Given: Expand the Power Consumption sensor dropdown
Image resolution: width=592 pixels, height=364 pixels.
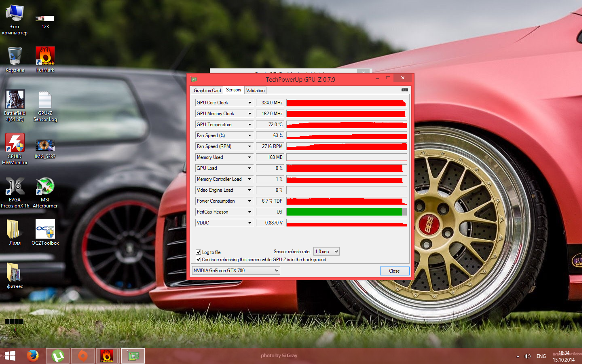Looking at the screenshot, I should [249, 201].
